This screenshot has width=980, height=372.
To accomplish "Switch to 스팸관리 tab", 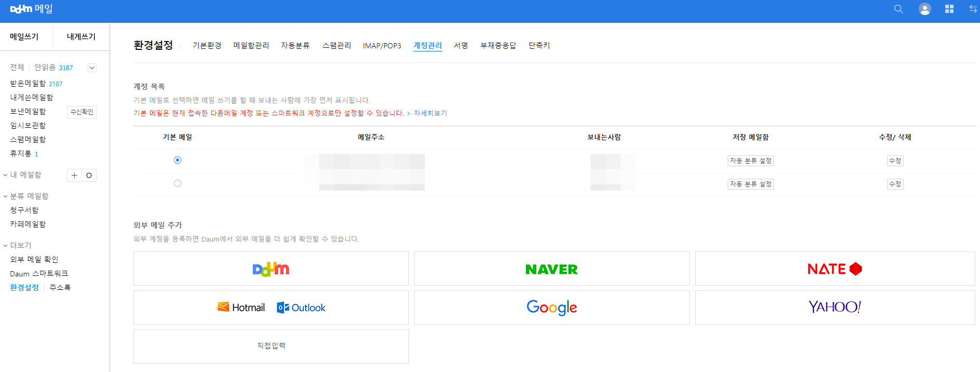I will 336,46.
